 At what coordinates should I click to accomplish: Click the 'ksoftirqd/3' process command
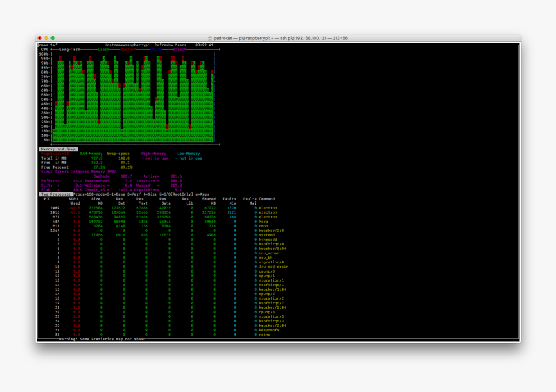point(272,321)
